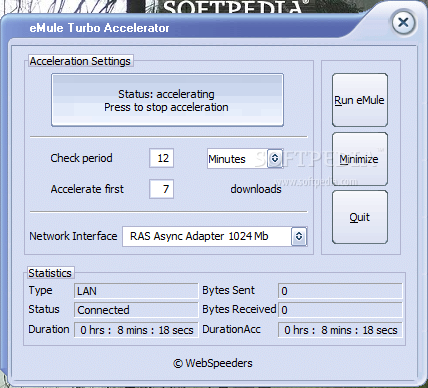Select the Status field showing Connected
This screenshot has width=428, height=388.
point(136,310)
